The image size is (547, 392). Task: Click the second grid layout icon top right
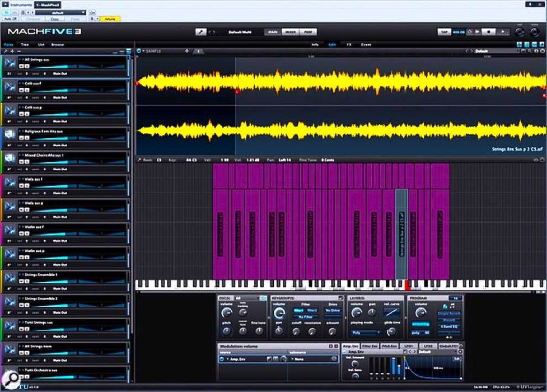pos(527,44)
